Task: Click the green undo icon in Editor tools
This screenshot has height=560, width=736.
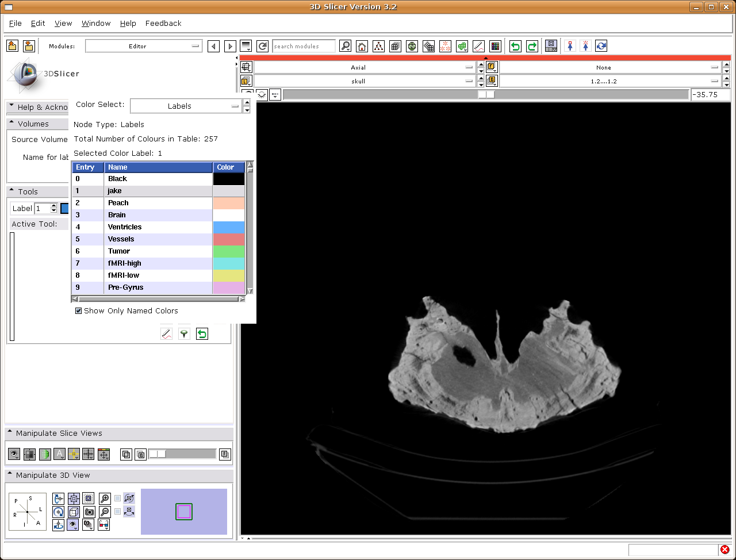Action: tap(202, 333)
